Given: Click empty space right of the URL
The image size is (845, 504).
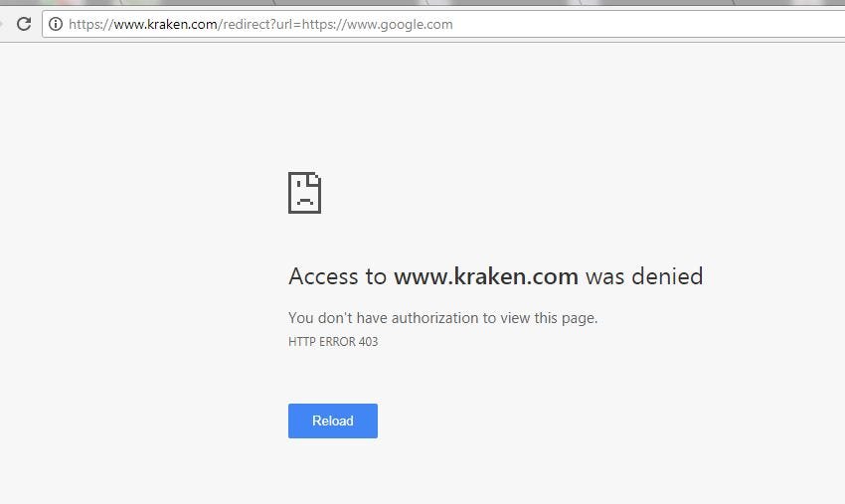Looking at the screenshot, I should (x=647, y=24).
